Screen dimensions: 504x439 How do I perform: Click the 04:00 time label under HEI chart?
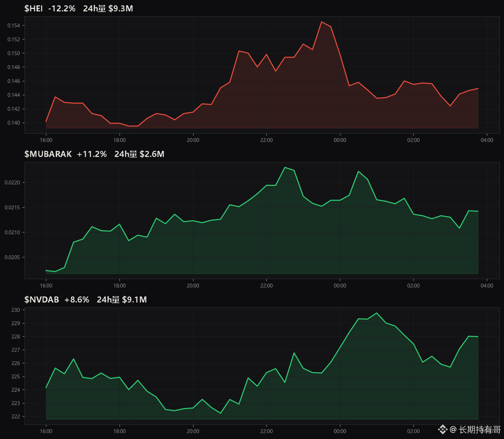click(487, 140)
